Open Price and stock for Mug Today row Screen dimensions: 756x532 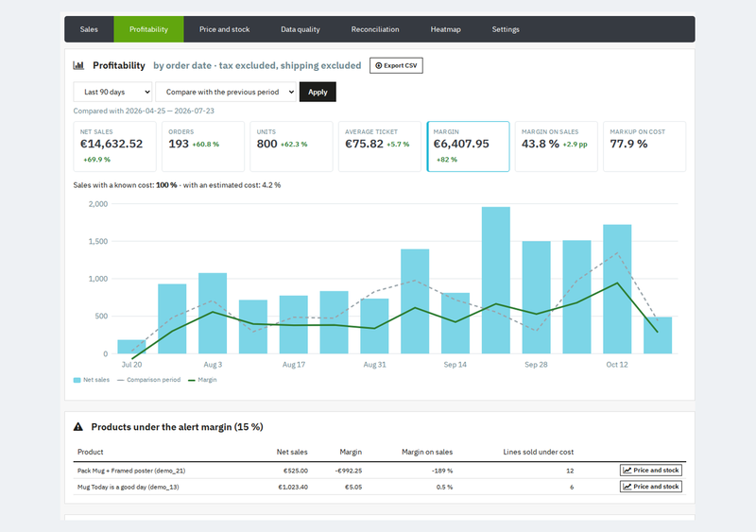(651, 487)
